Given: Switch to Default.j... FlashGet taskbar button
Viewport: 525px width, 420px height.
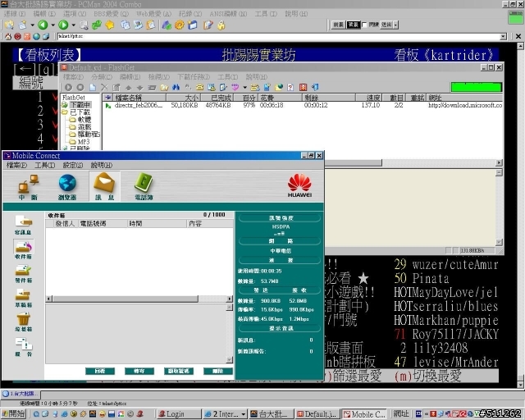Looking at the screenshot, I should click(317, 414).
